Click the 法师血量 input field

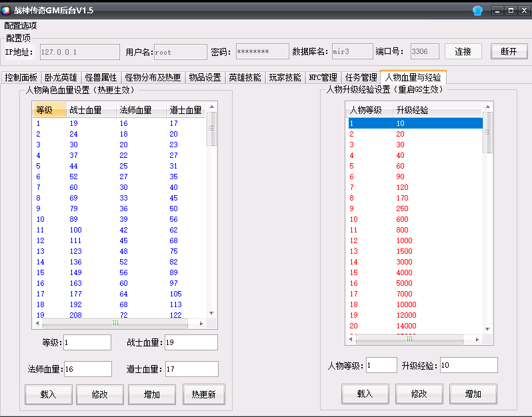click(x=87, y=369)
